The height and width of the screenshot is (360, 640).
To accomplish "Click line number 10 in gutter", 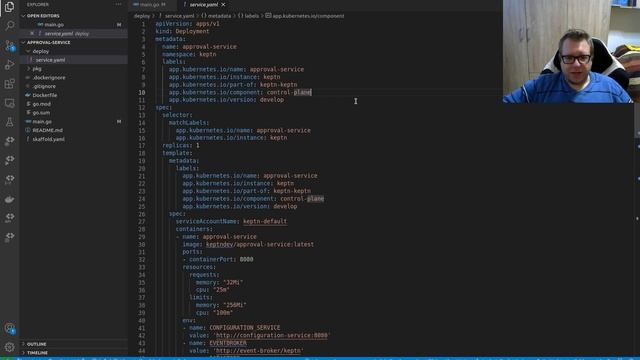I will pyautogui.click(x=141, y=92).
